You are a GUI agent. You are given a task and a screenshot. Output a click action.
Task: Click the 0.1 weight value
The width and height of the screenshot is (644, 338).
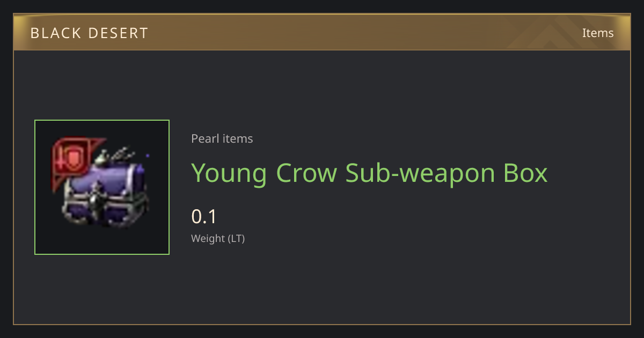pos(204,217)
